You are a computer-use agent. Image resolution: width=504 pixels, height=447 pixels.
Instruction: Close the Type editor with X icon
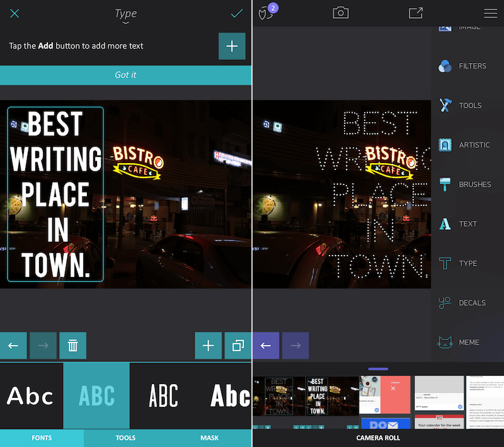coord(14,13)
